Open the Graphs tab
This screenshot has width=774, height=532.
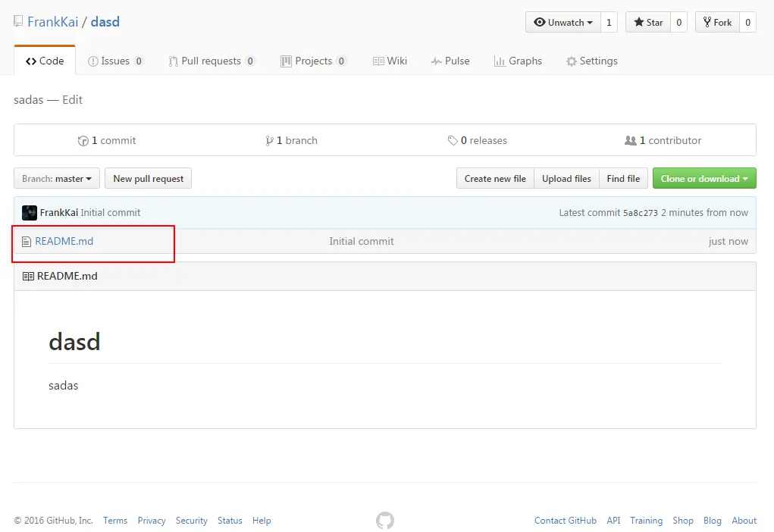click(x=518, y=61)
